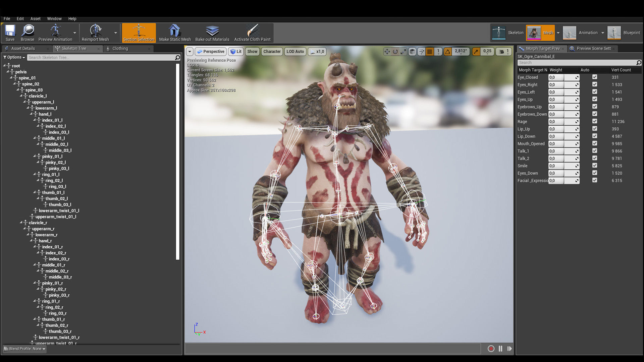Viewport: 644px width, 362px height.
Task: Click the Show button in viewport
Action: click(252, 51)
